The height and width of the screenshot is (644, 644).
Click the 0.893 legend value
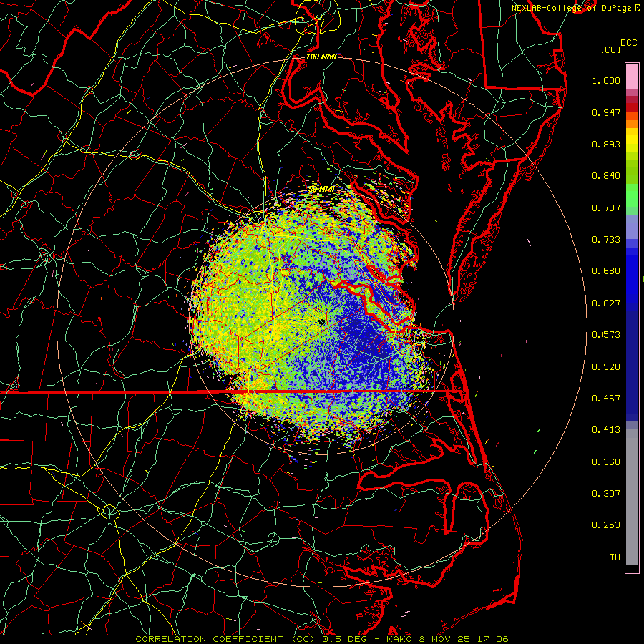point(606,144)
